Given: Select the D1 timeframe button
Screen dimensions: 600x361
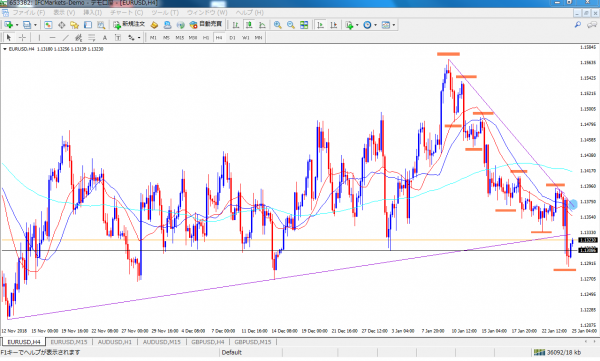Looking at the screenshot, I should (232, 38).
